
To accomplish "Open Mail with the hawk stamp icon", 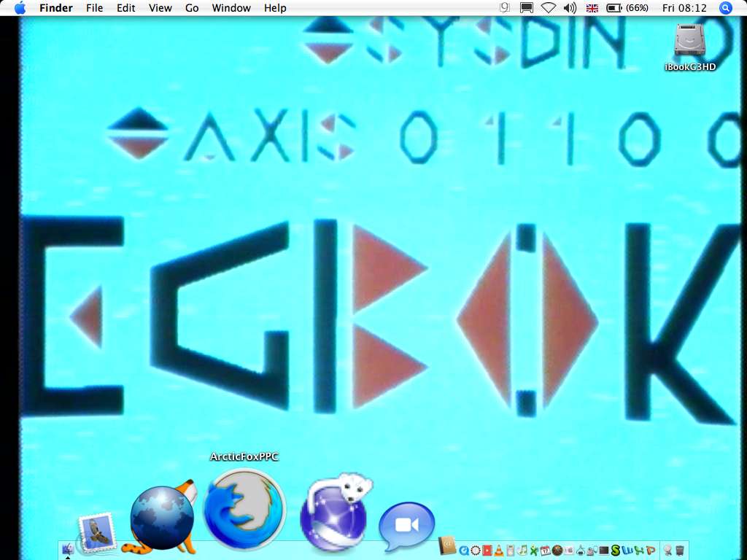I will [x=97, y=533].
